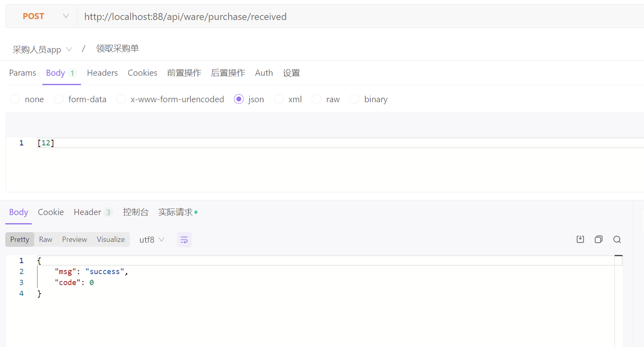Open the 设置 tab

pyautogui.click(x=291, y=73)
